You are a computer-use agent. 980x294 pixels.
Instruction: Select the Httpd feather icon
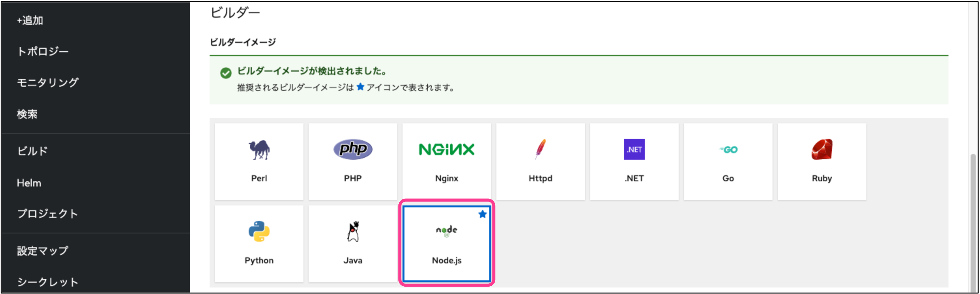coord(540,149)
